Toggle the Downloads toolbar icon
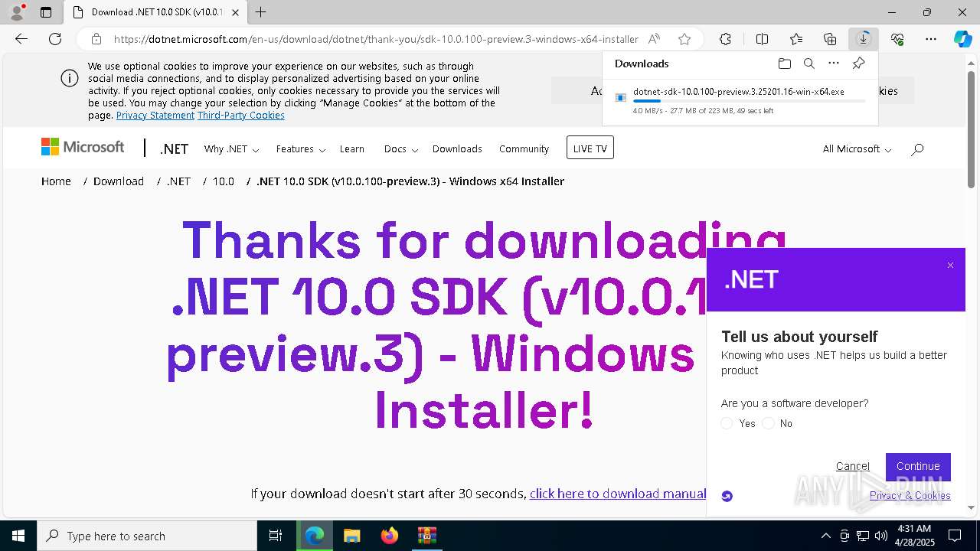Image resolution: width=980 pixels, height=551 pixels. (x=864, y=39)
